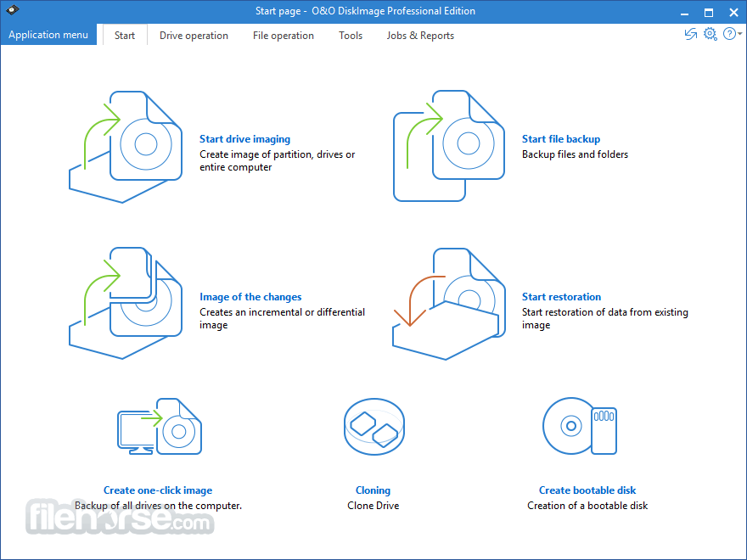747x560 pixels.
Task: Open Start restoration using its disk icon
Action: pos(448,302)
